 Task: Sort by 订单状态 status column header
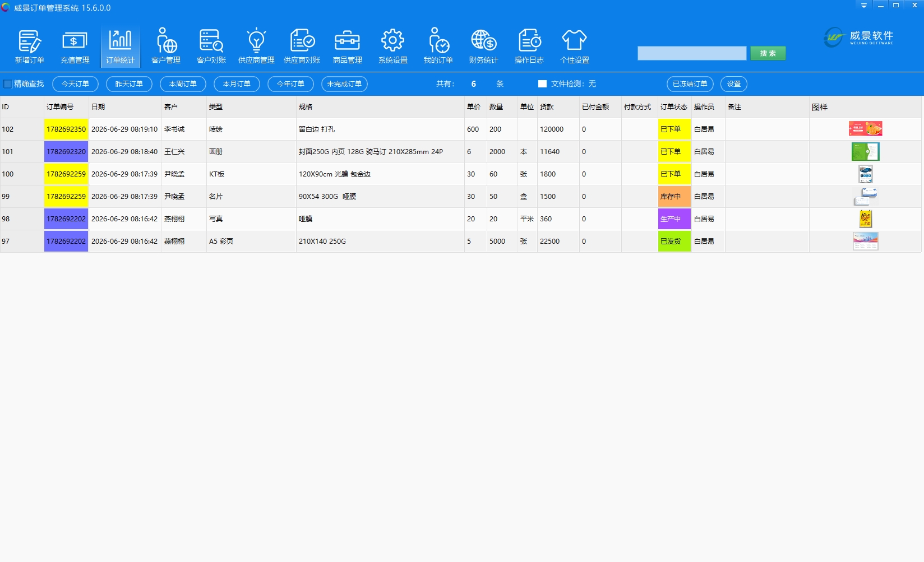tap(674, 107)
